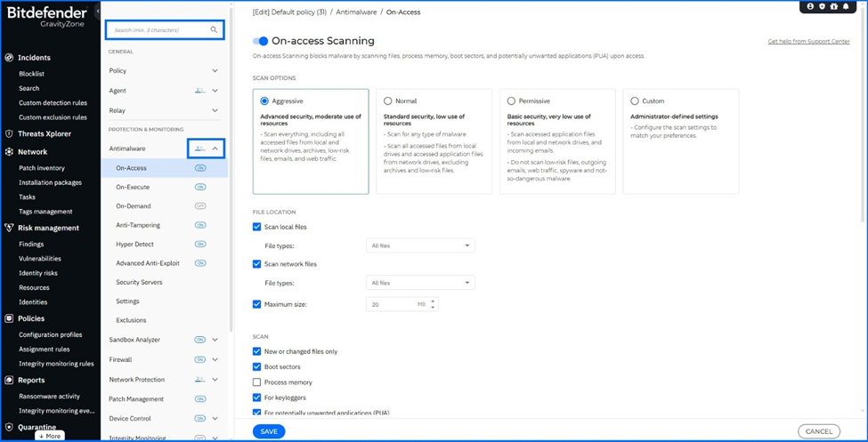This screenshot has height=442, width=868.
Task: Expand the Policy section chevron
Action: (215, 71)
